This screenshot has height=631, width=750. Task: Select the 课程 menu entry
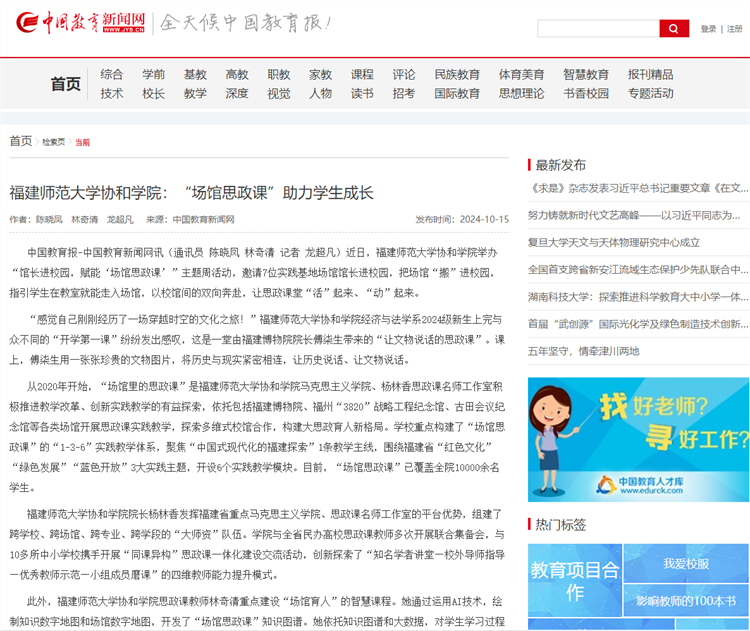(362, 74)
